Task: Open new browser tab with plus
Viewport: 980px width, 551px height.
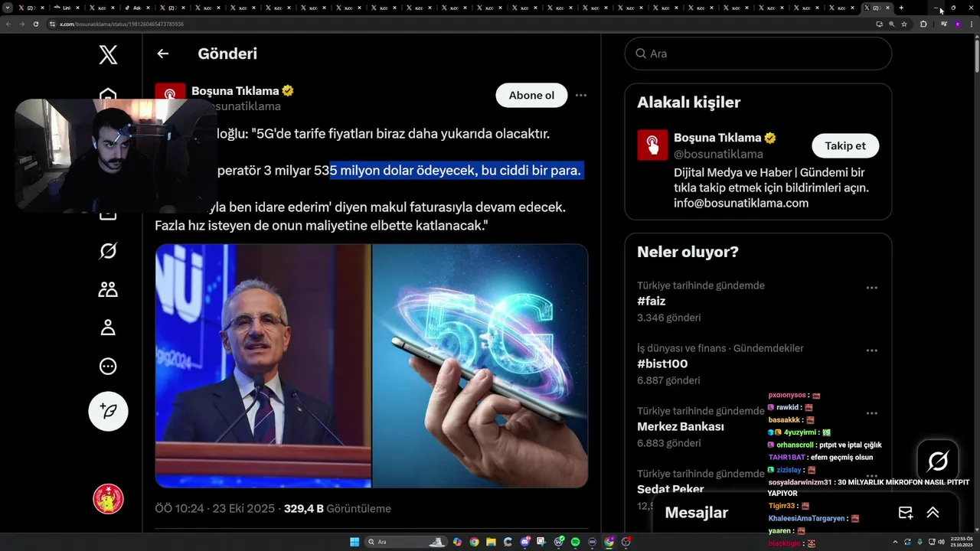Action: point(901,8)
